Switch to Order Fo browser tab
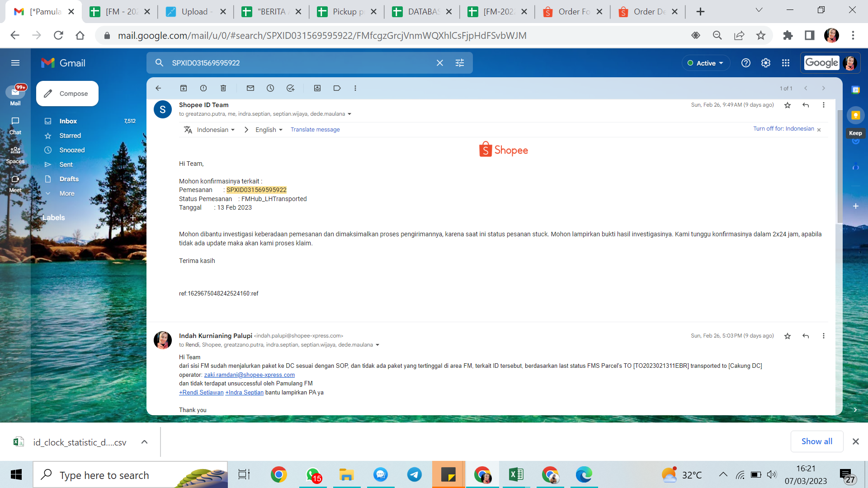Viewport: 868px width, 488px height. point(572,12)
